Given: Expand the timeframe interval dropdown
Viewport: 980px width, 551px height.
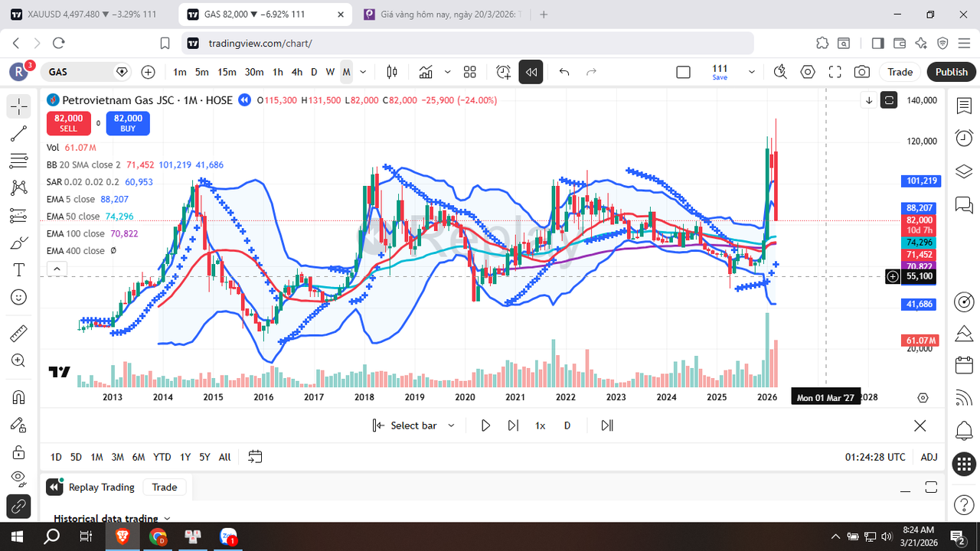Looking at the screenshot, I should click(363, 72).
